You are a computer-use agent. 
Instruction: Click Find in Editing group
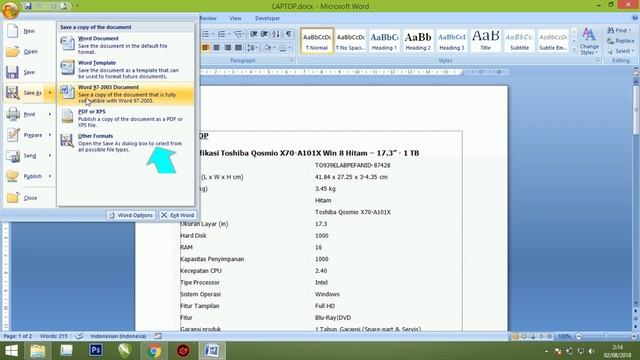click(x=619, y=30)
